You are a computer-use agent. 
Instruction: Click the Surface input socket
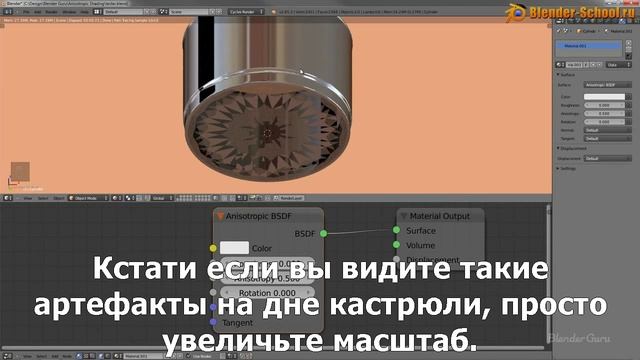pyautogui.click(x=396, y=230)
